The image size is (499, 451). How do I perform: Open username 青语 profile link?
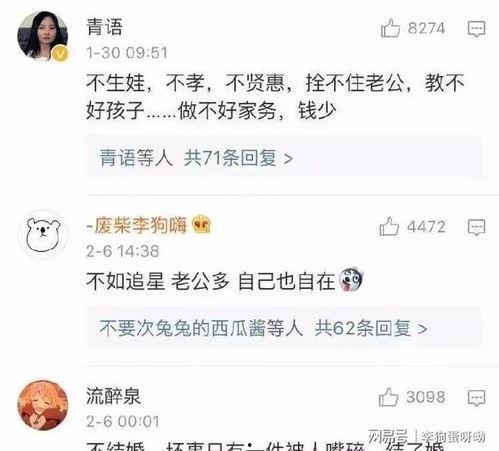click(104, 27)
